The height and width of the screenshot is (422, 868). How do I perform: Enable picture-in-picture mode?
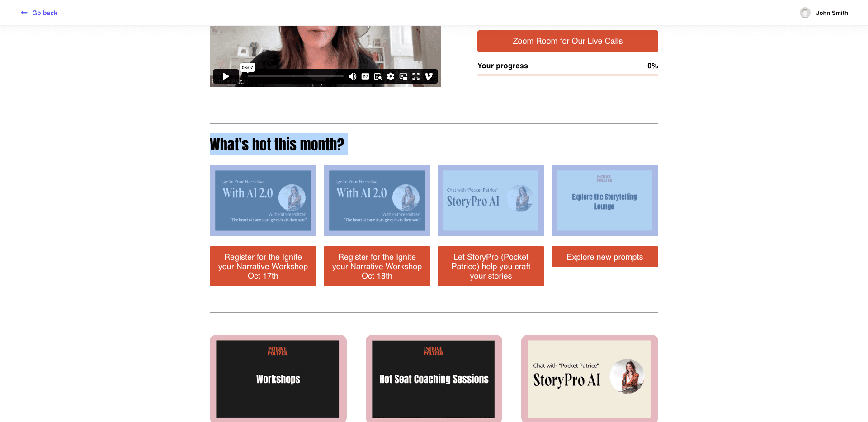tap(403, 76)
